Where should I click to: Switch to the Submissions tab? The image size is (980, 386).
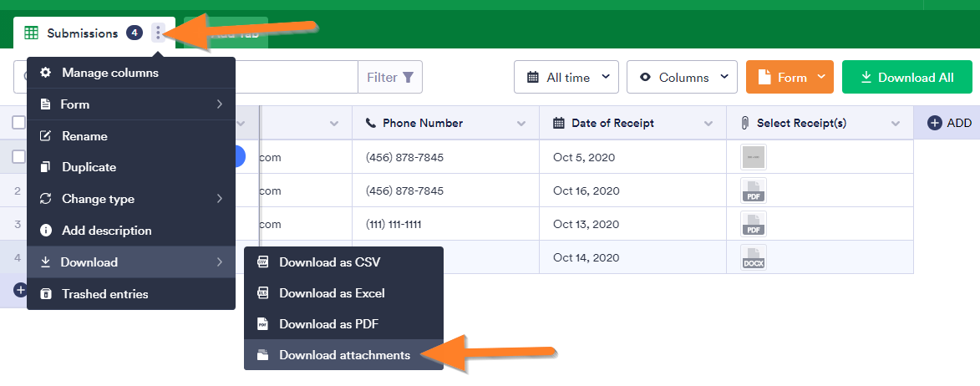pyautogui.click(x=81, y=33)
